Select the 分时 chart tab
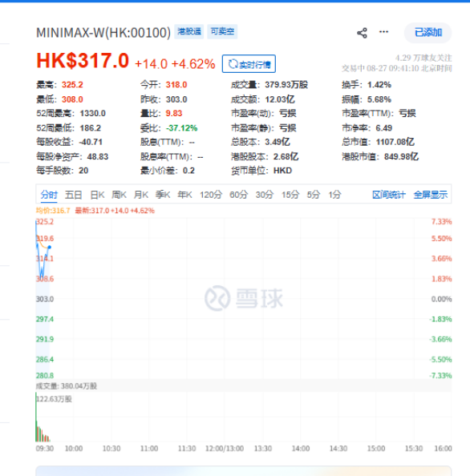The height and width of the screenshot is (476, 470). pos(49,195)
